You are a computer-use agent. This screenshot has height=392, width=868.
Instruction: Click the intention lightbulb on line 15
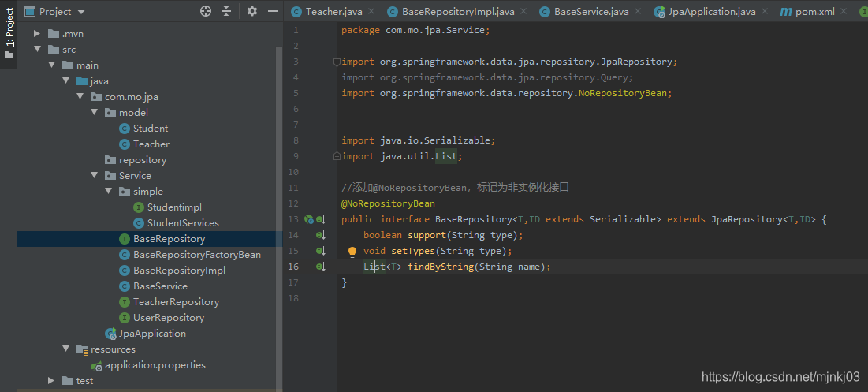pos(352,252)
